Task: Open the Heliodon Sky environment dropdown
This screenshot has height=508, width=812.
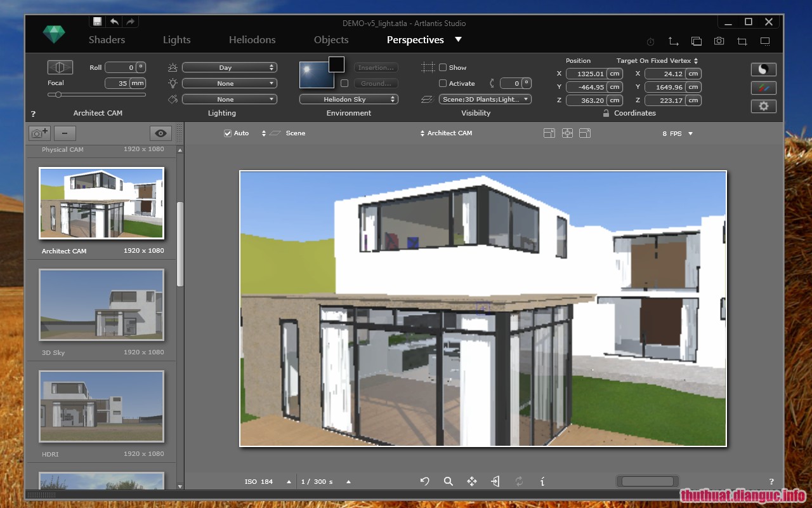Action: click(x=349, y=99)
